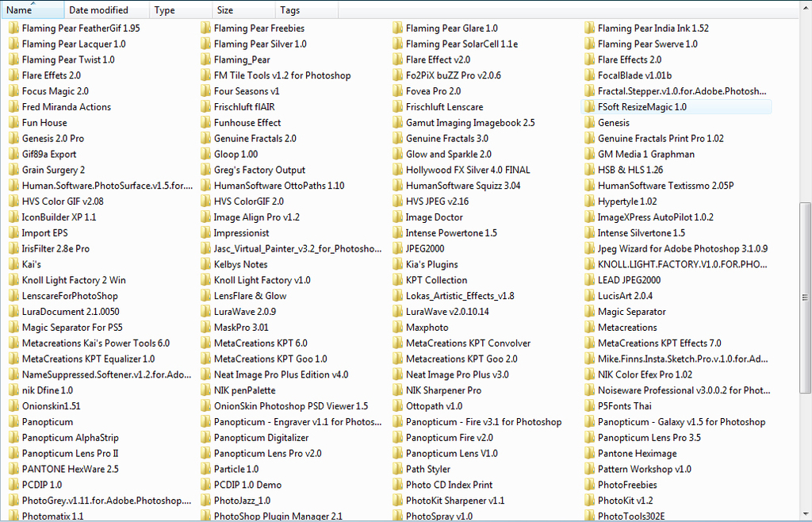Select "GM Media 1 Graphman" folder name
The image size is (812, 522).
coord(645,155)
